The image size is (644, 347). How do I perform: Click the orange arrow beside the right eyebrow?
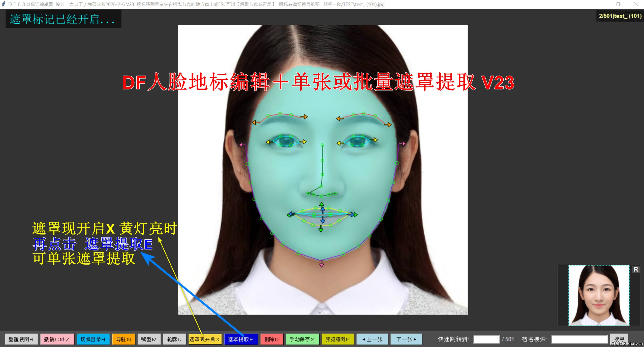[x=389, y=124]
